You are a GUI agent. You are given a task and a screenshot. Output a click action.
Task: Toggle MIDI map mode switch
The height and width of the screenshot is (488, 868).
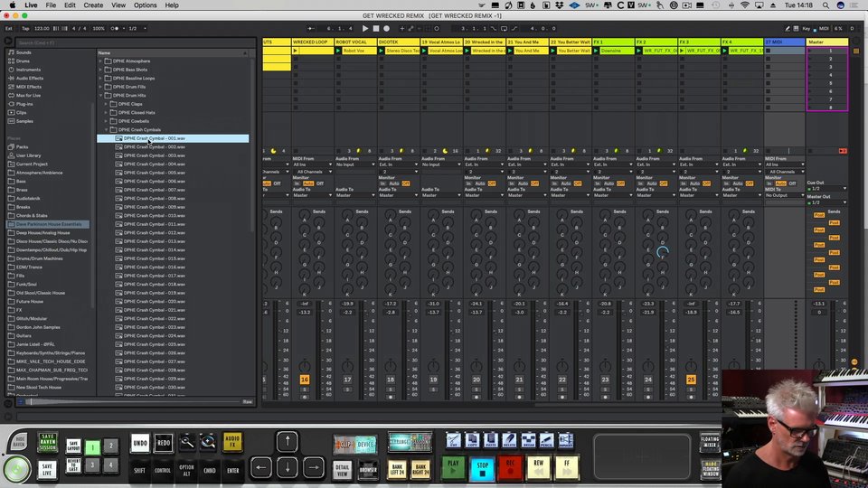pos(824,28)
